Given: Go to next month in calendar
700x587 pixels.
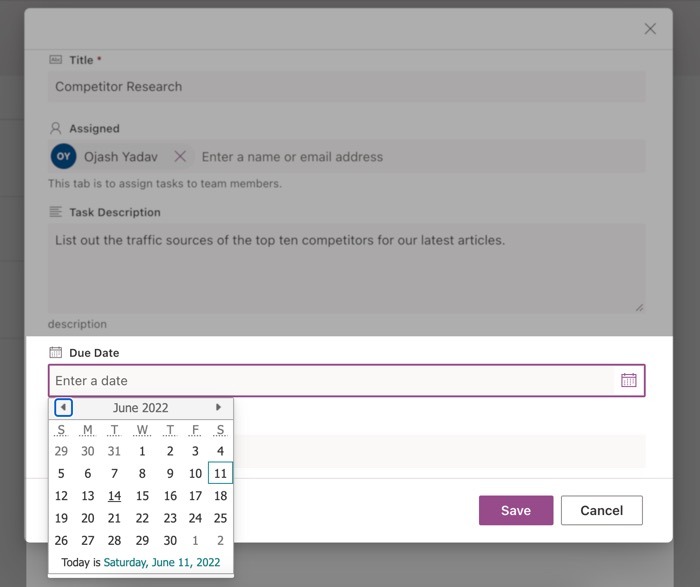Looking at the screenshot, I should [x=218, y=407].
